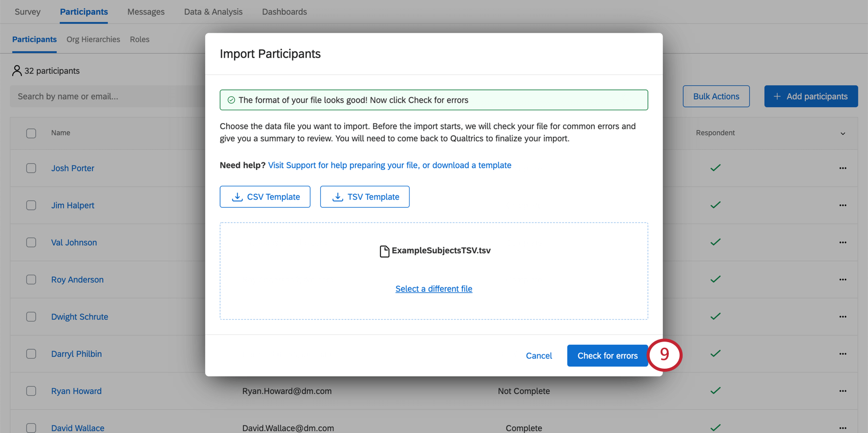Click the Respondent checkmark for Ryan Howard

tap(715, 391)
